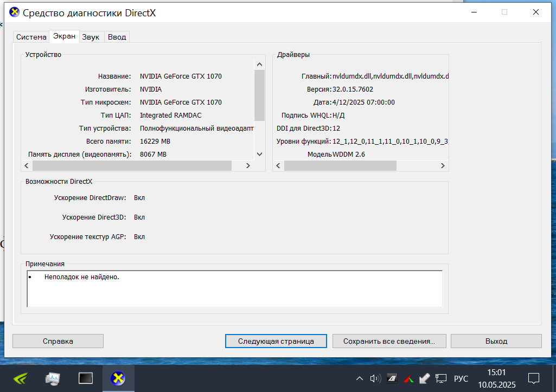The image size is (556, 392).
Task: Click device panel scroll up arrow
Action: point(260,64)
